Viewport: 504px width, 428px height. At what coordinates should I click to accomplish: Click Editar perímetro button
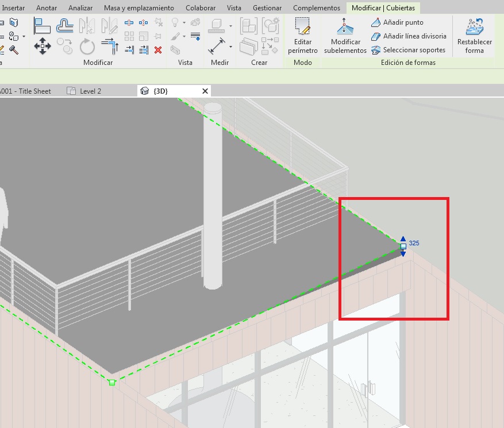[302, 36]
